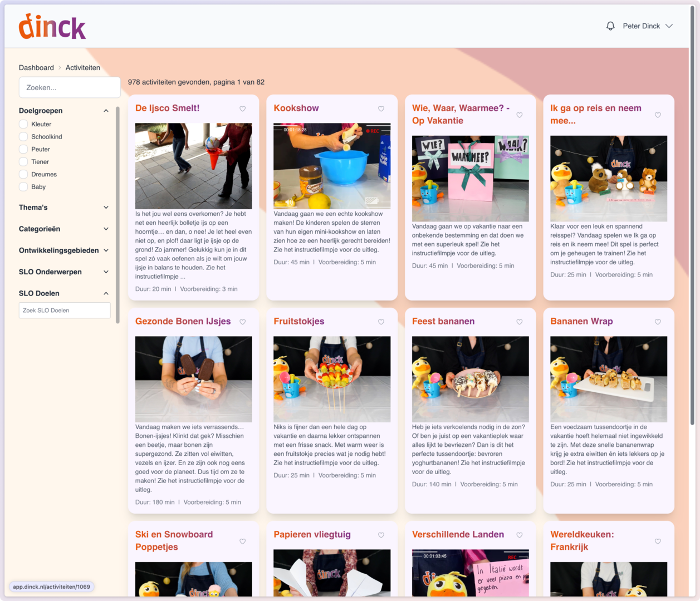Click heart on Feest bananen card
Screen dimensions: 700x601
pos(520,322)
